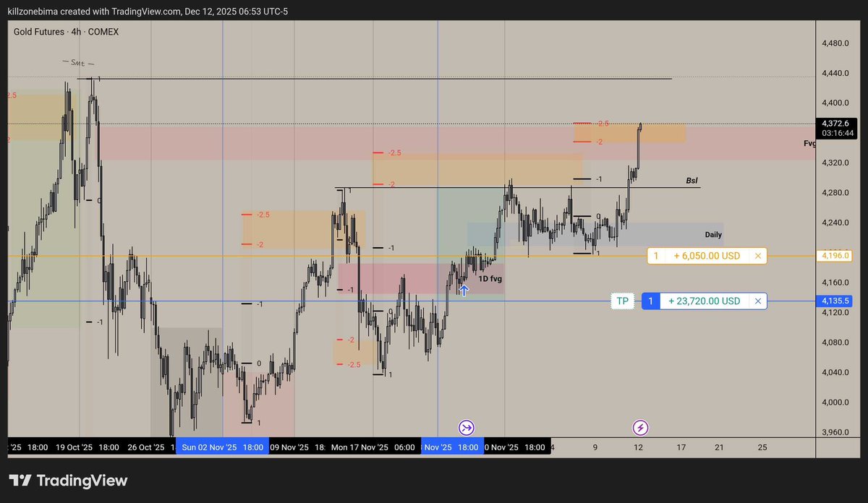Click the 4,440.0 price axis label
The height and width of the screenshot is (503, 868).
[835, 73]
